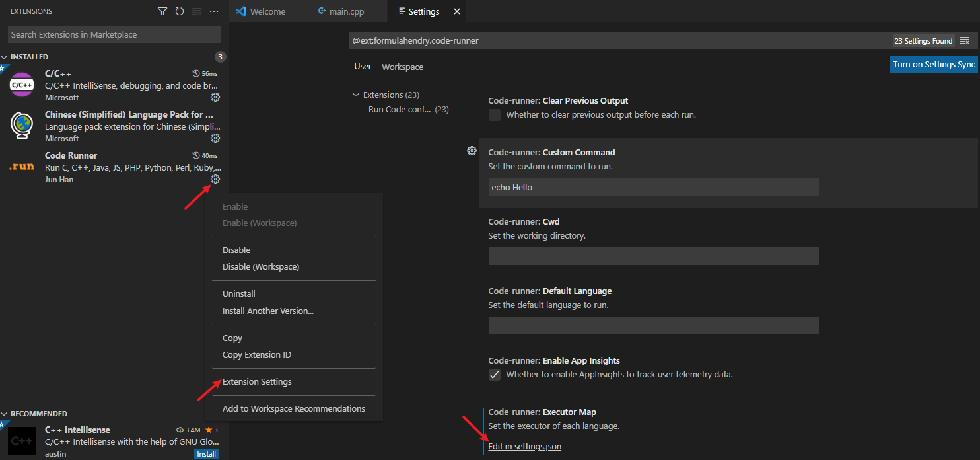980x460 pixels.
Task: Select the Code Runner .run icon
Action: tap(22, 167)
